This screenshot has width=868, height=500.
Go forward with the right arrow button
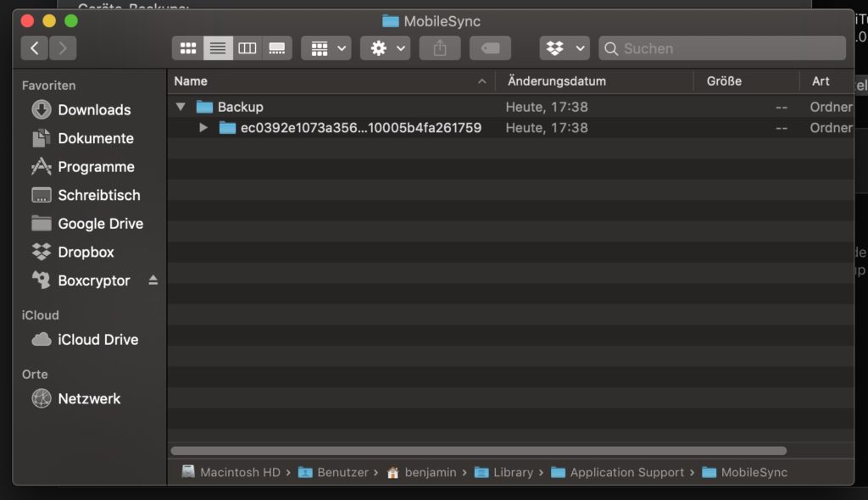63,48
